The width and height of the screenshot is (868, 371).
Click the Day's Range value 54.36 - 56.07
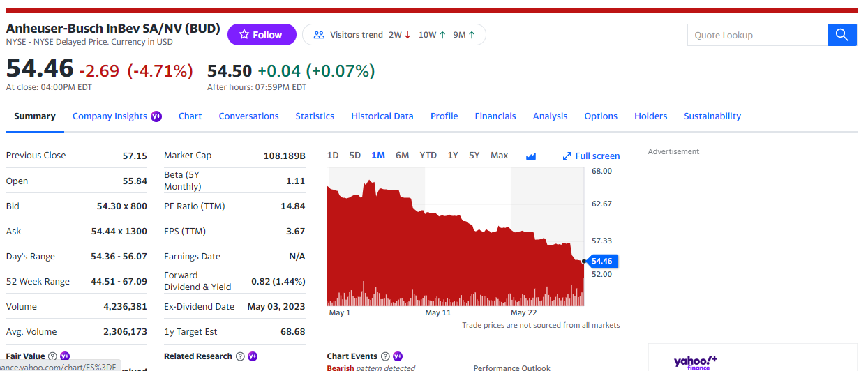click(119, 257)
